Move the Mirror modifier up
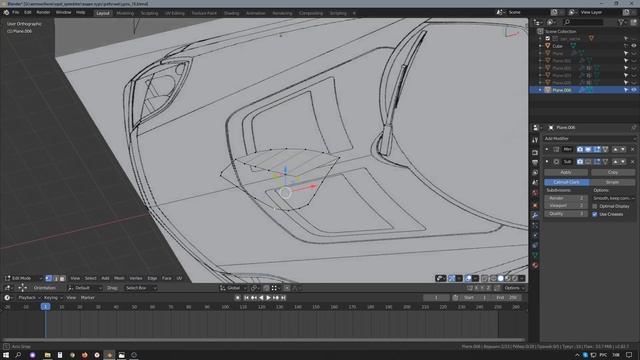Screen dimensions: 640x360 616,149
